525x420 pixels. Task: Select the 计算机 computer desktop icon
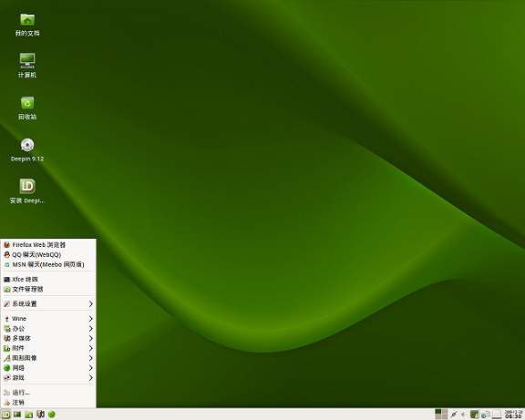click(x=27, y=66)
